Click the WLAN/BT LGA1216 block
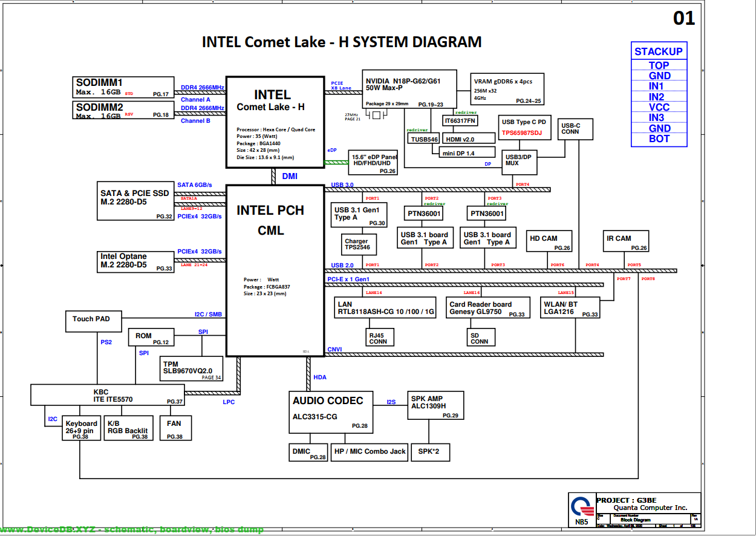Image resolution: width=756 pixels, height=536 pixels. pyautogui.click(x=570, y=307)
